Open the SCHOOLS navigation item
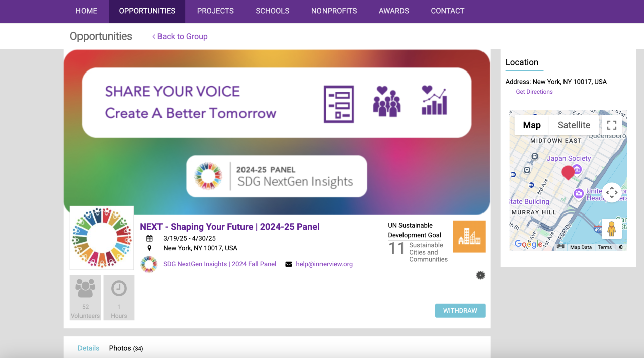This screenshot has height=358, width=644. pos(272,11)
